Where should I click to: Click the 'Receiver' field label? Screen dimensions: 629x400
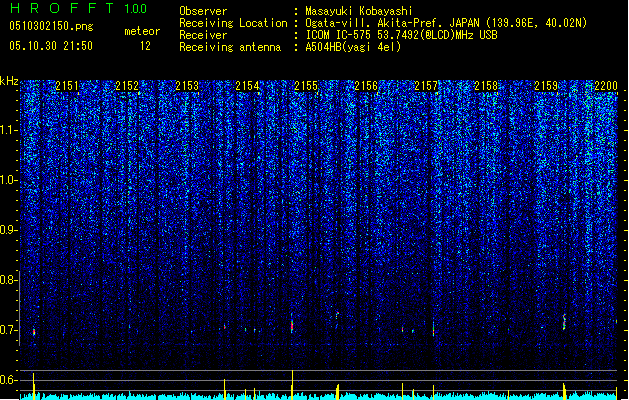click(x=203, y=35)
